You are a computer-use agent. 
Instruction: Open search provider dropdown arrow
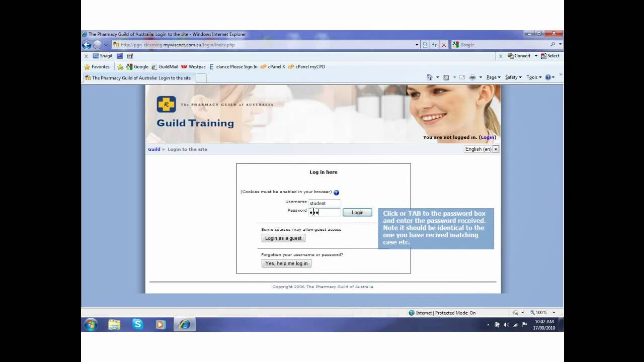coord(560,45)
